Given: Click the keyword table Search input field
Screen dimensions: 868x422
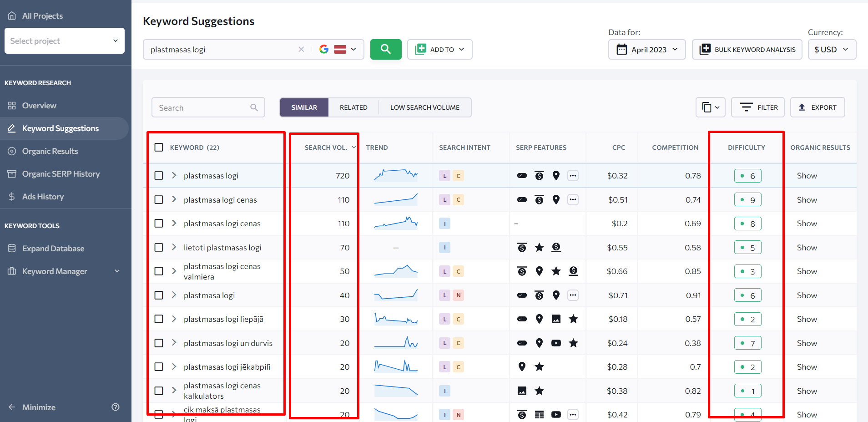Looking at the screenshot, I should tap(202, 108).
